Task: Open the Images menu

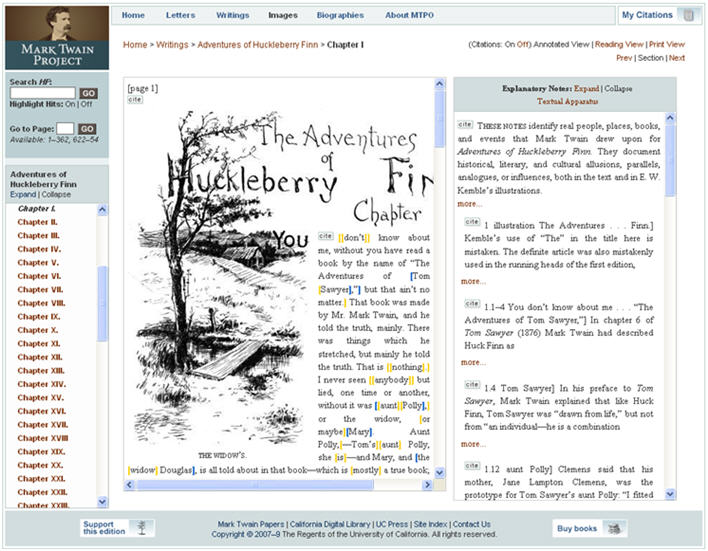Action: coord(283,15)
